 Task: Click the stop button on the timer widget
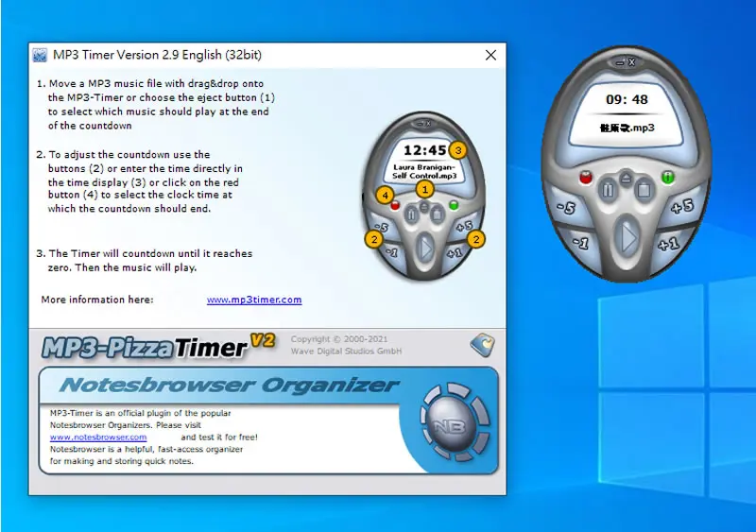coord(644,190)
